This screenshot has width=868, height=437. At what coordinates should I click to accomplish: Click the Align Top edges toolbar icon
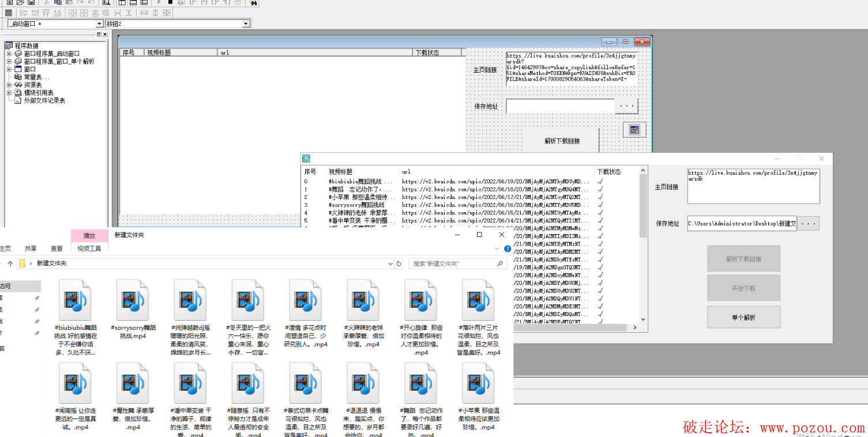pos(46,13)
